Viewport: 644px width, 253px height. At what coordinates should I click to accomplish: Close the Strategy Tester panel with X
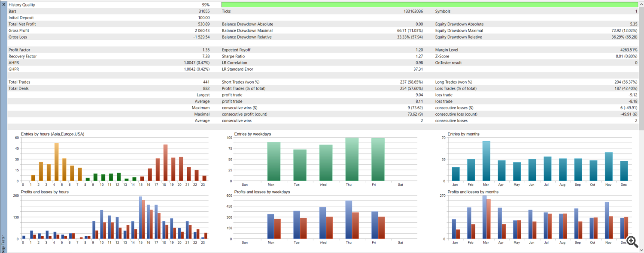[3, 4]
